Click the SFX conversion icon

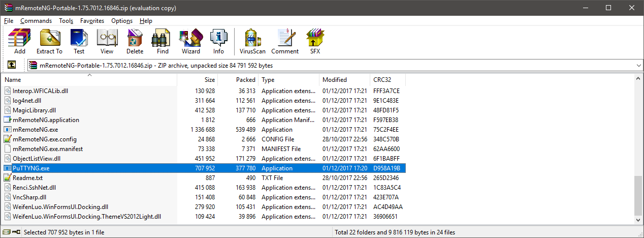click(x=315, y=42)
